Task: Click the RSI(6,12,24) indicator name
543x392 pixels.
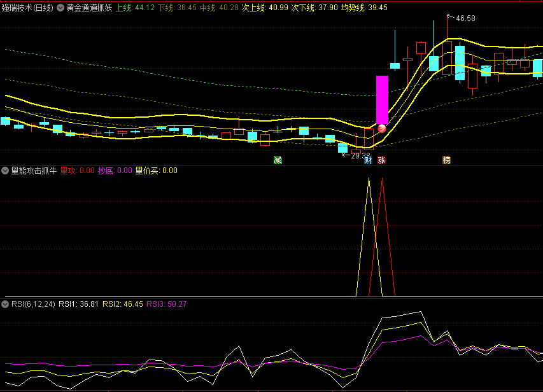Action: [x=33, y=304]
